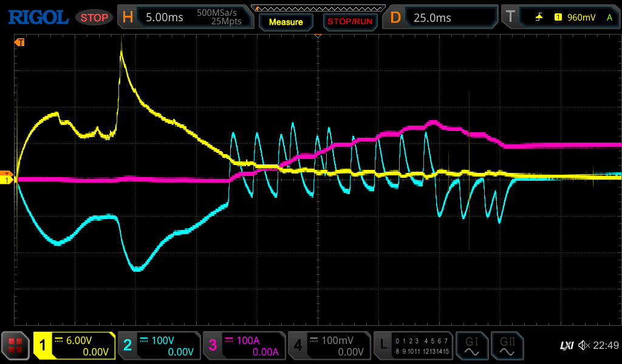Viewport: 622px width, 364px height.
Task: Click the rising edge trigger type icon
Action: 539,18
